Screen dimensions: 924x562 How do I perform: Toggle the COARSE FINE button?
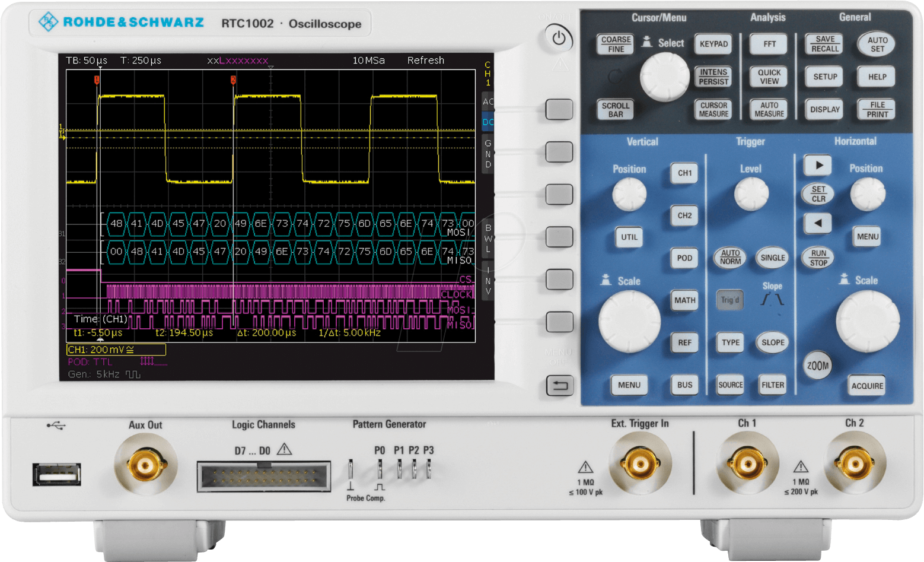(616, 44)
